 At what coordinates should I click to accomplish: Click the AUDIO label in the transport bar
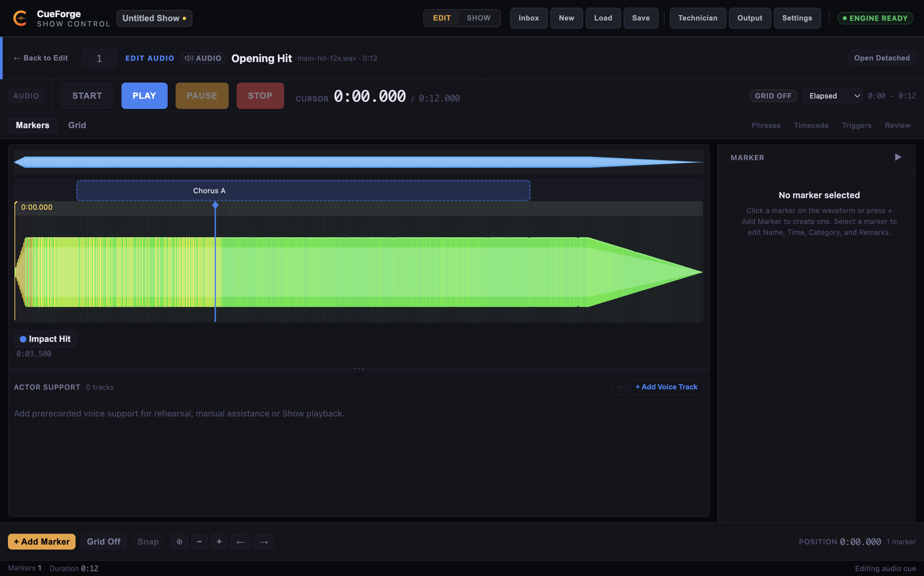[26, 96]
